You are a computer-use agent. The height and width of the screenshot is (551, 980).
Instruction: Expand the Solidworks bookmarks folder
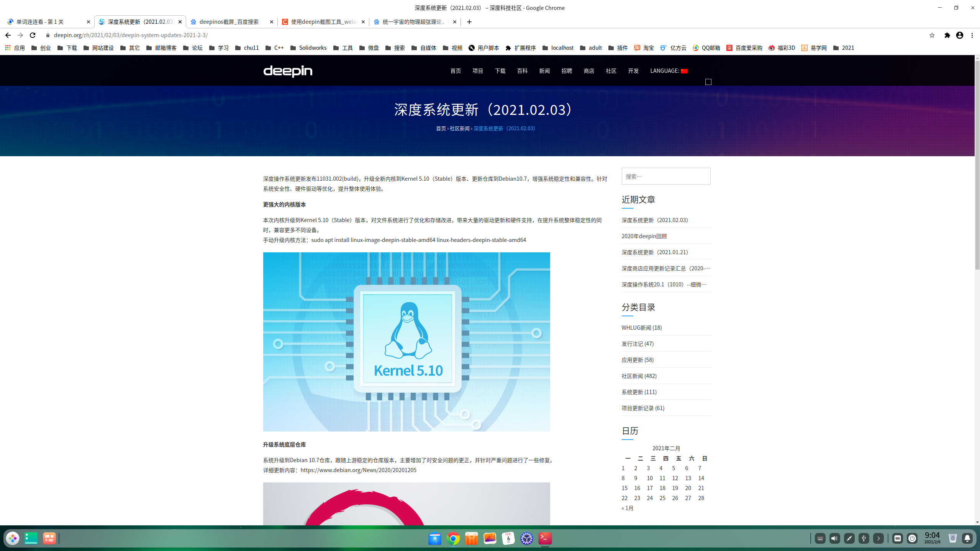click(x=308, y=48)
